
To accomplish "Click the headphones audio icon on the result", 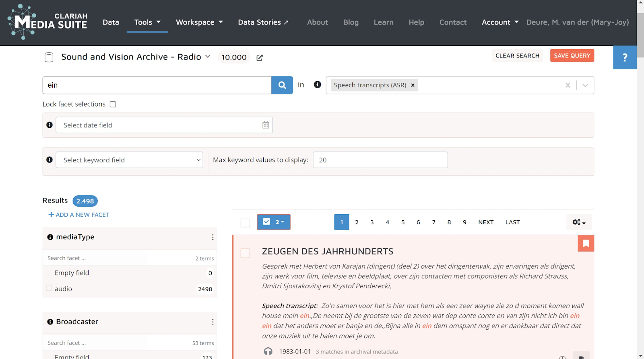I will (x=268, y=352).
